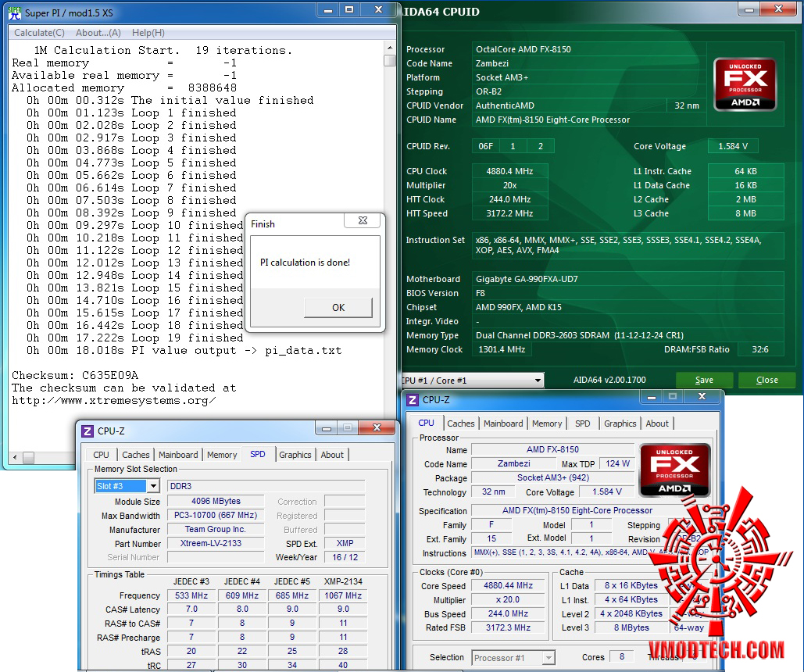Click OK in the Finish dialog

point(338,307)
